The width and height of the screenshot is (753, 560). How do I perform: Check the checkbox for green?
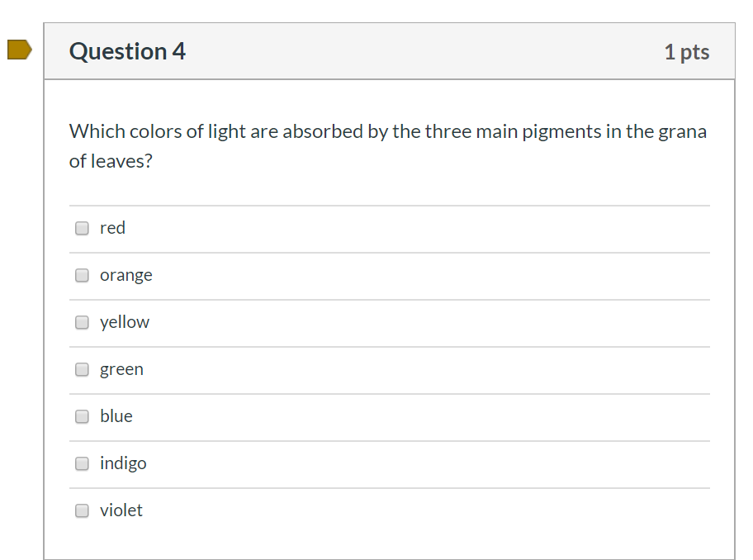coord(82,369)
